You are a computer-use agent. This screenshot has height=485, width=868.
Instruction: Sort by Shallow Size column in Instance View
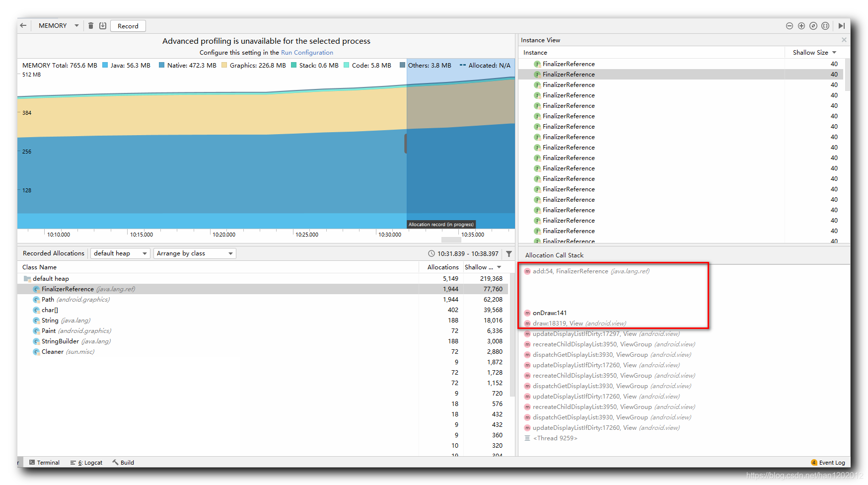tap(814, 52)
